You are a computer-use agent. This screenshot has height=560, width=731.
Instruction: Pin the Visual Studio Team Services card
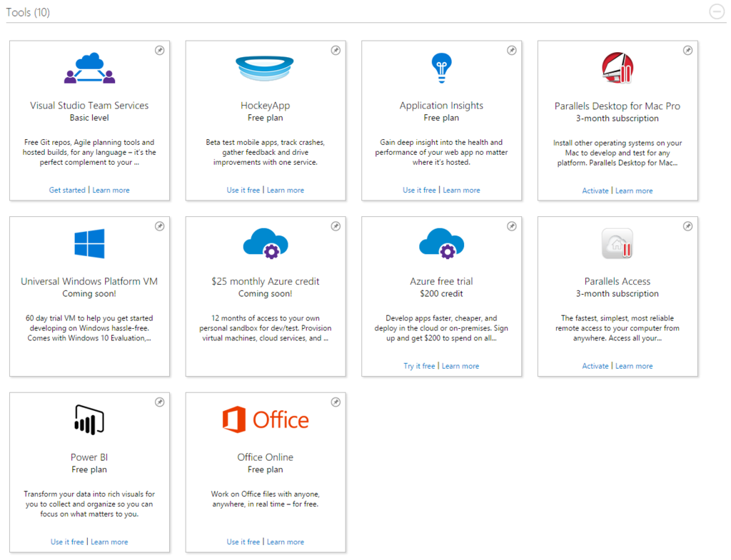[159, 51]
